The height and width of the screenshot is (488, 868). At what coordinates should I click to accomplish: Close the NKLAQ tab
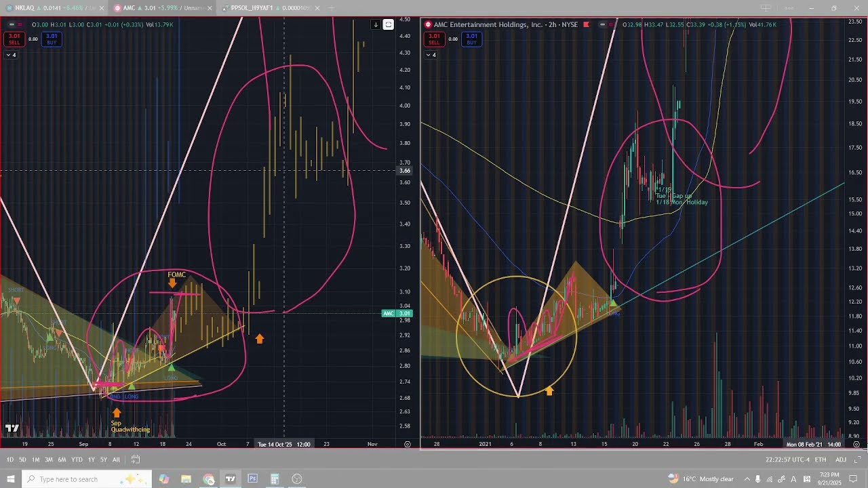(101, 8)
